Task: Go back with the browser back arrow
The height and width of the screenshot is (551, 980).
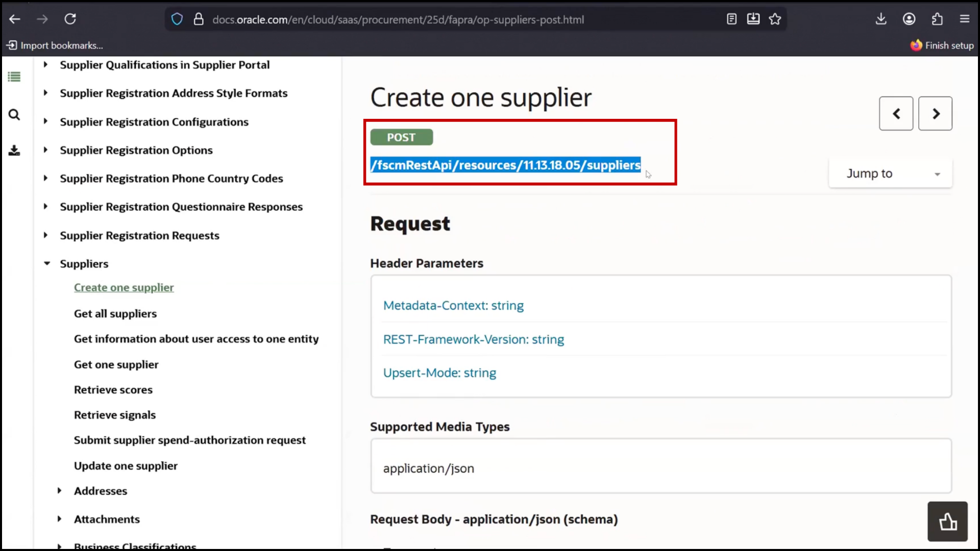Action: pyautogui.click(x=15, y=19)
